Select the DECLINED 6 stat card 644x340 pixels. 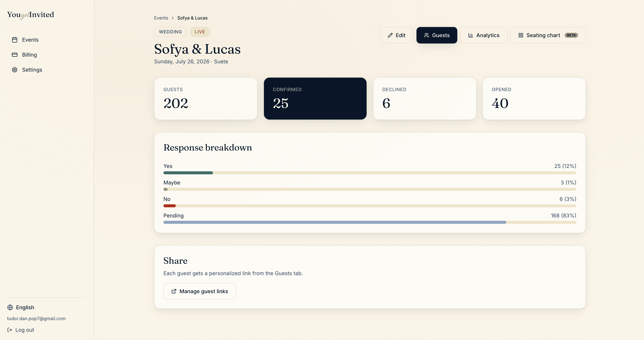(x=425, y=99)
